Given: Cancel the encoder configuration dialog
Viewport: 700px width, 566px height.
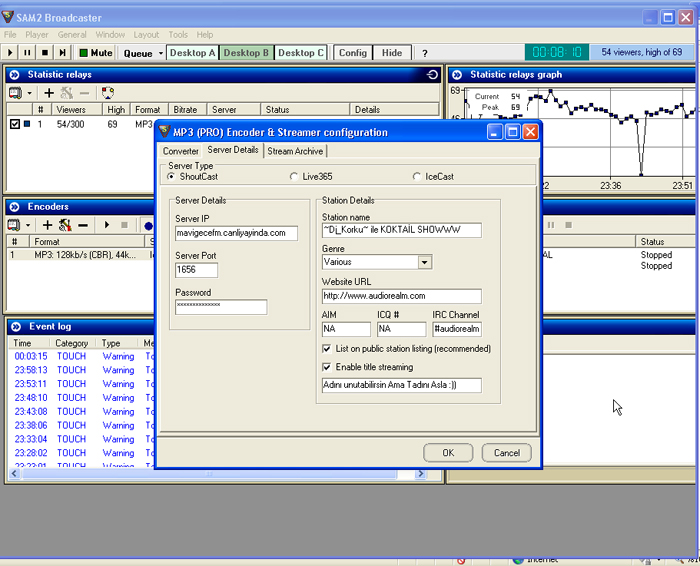Looking at the screenshot, I should [x=507, y=453].
